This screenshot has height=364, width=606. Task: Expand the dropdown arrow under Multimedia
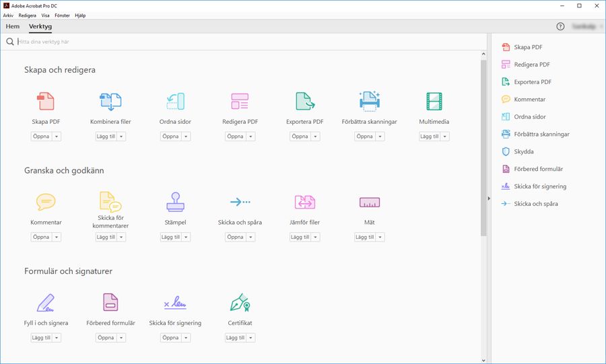445,137
